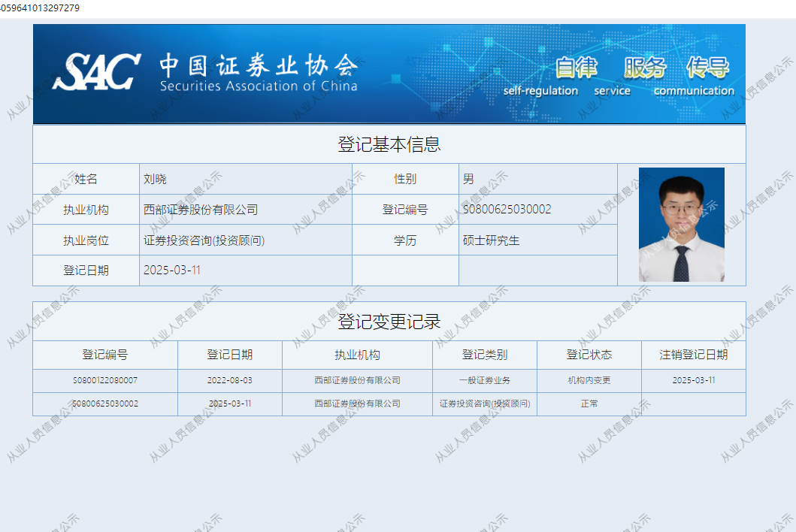The image size is (796, 532).
Task: Select the 传导 communication banner label
Action: click(707, 68)
